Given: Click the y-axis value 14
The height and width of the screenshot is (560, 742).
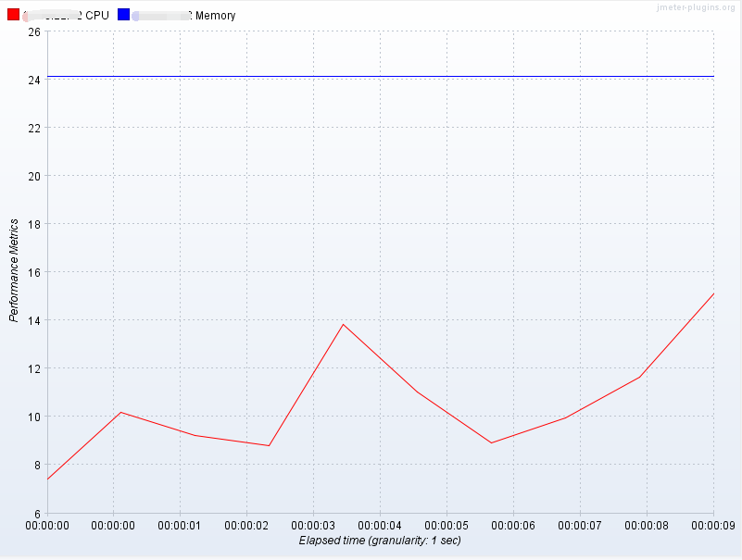Looking at the screenshot, I should (x=34, y=320).
